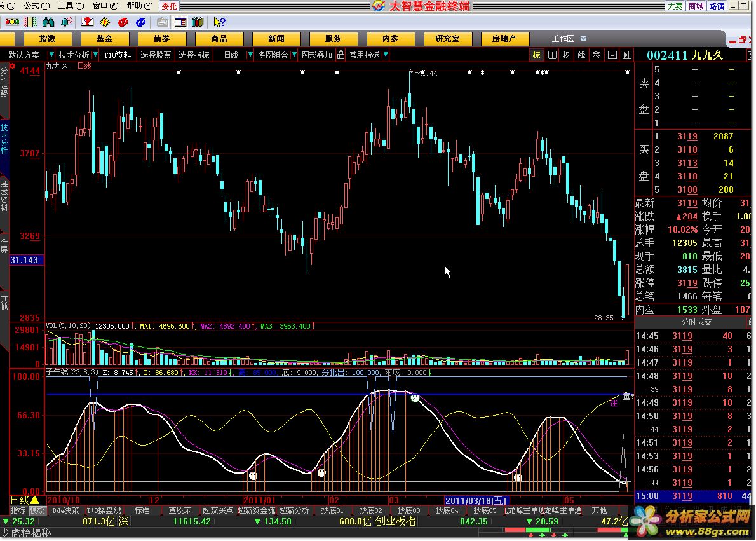Screen dimensions: 756x541
Task: Click the 基金 yellow button
Action: 104,39
